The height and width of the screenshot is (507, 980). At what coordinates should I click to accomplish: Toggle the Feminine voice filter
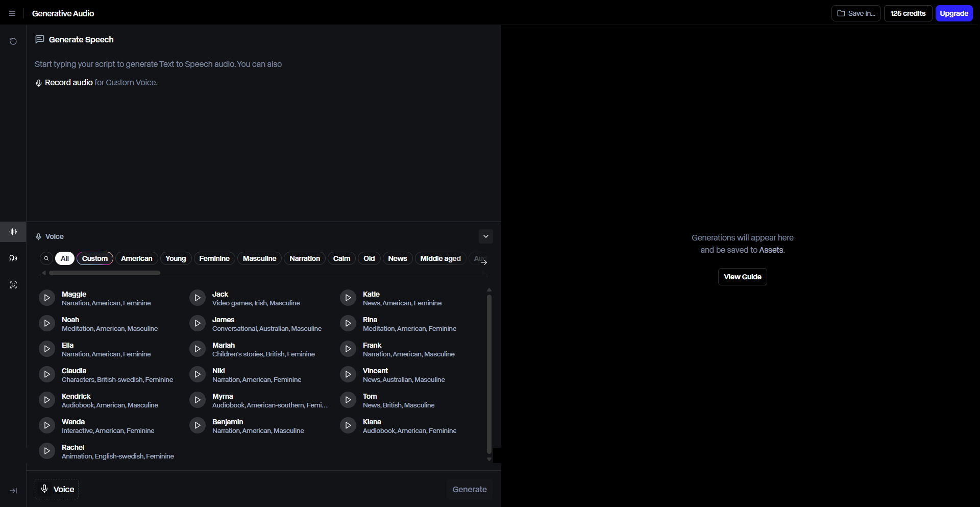pyautogui.click(x=214, y=258)
